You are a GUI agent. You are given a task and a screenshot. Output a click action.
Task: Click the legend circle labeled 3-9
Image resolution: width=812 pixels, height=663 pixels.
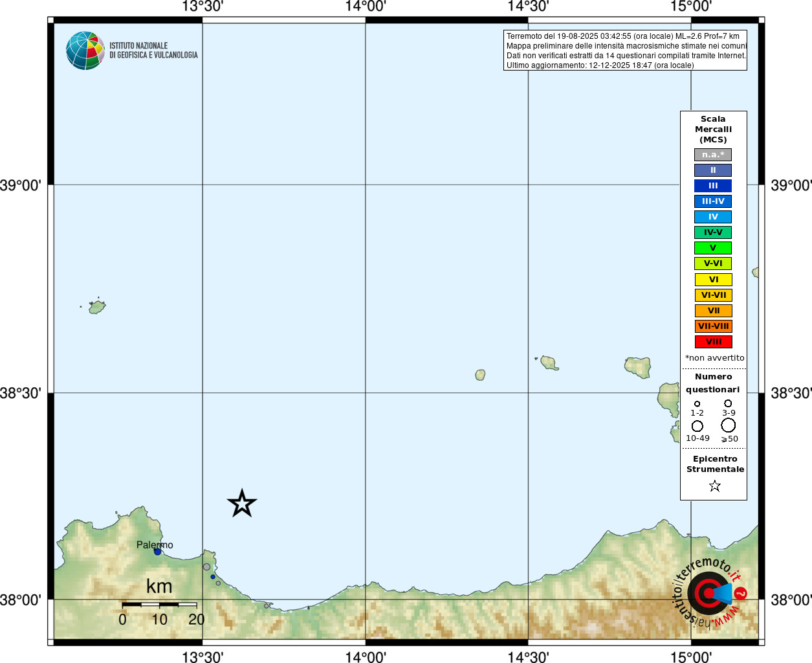728,403
